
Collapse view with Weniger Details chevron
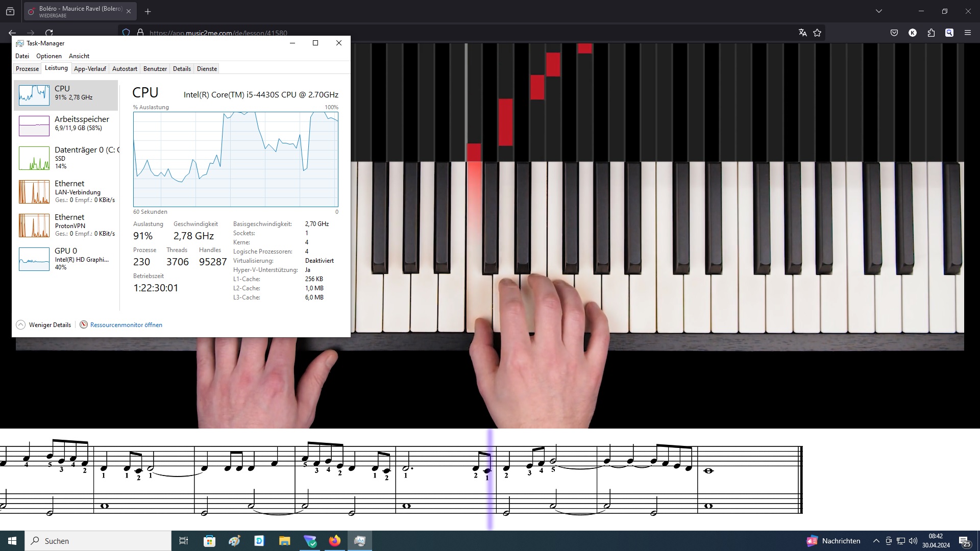click(21, 325)
